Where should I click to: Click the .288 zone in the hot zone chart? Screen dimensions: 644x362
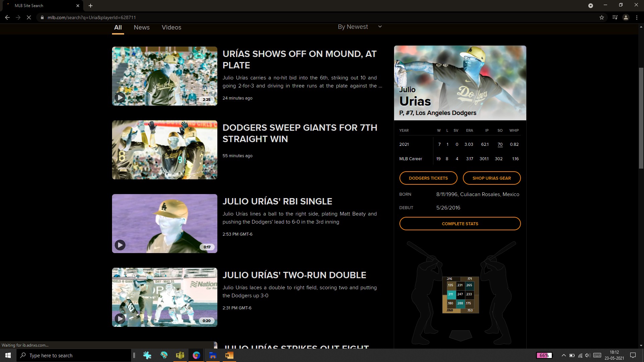tap(460, 303)
